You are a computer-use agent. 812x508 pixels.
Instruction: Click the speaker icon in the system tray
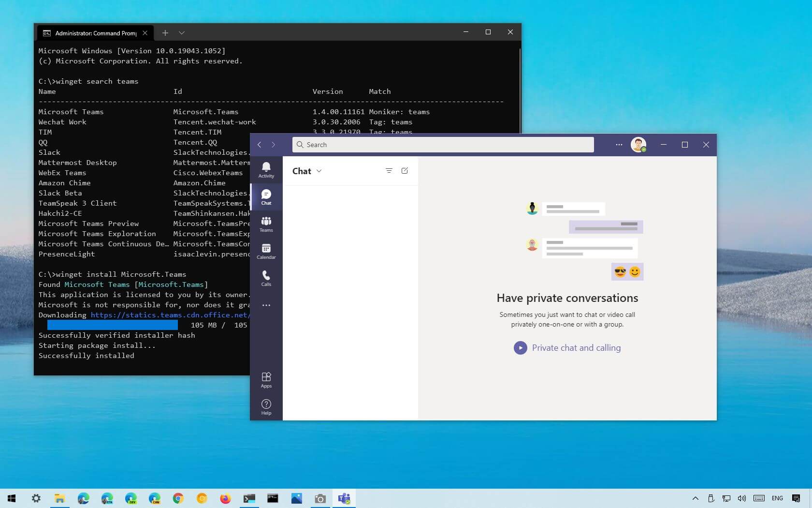pos(741,499)
